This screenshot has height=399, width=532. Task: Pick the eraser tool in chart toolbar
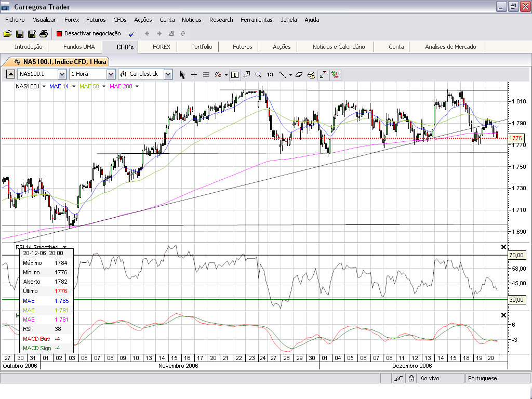coord(299,74)
